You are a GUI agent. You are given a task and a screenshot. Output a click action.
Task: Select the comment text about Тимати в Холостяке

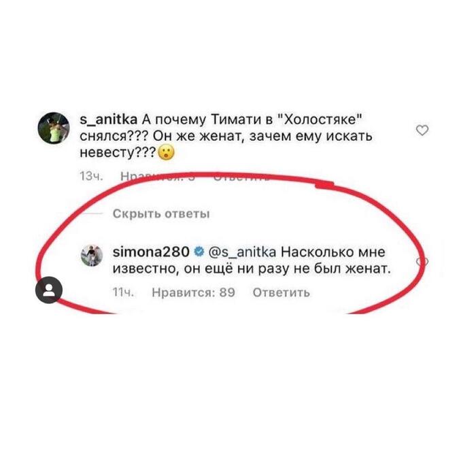click(x=226, y=136)
